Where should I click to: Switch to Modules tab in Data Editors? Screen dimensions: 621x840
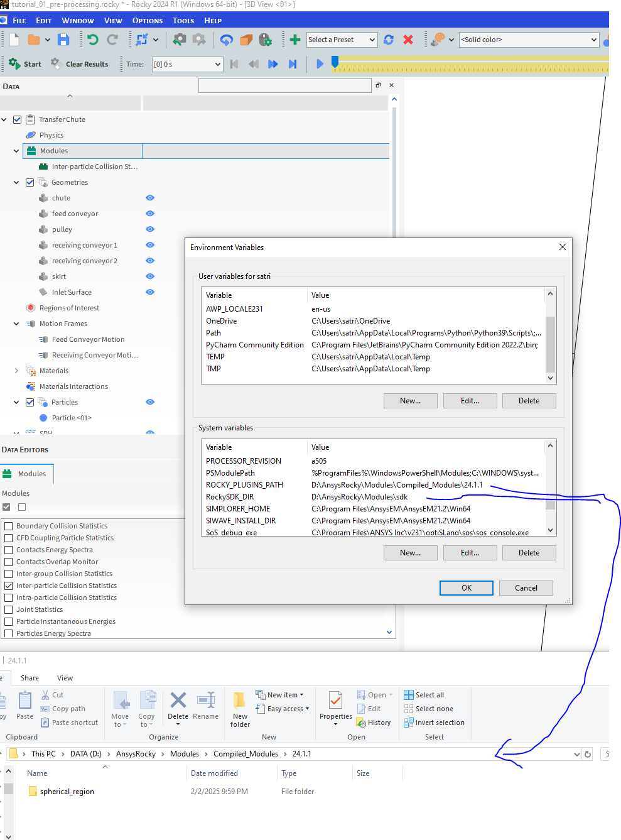[26, 474]
